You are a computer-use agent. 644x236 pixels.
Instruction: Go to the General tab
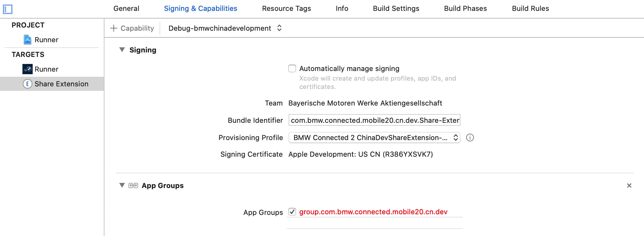[126, 9]
